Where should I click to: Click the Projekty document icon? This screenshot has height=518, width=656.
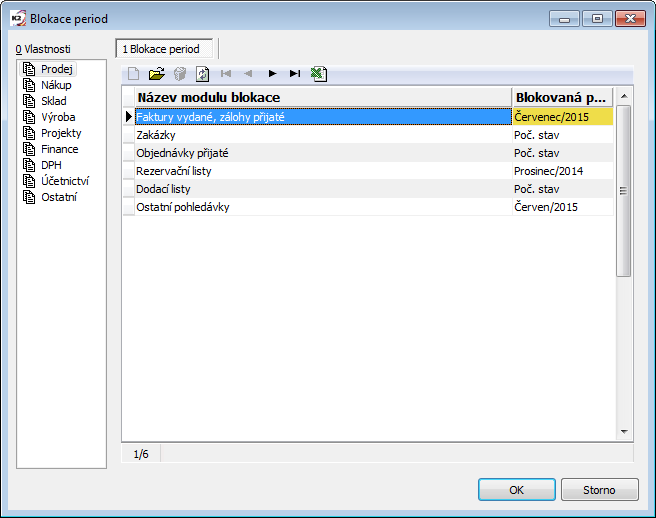(x=29, y=133)
